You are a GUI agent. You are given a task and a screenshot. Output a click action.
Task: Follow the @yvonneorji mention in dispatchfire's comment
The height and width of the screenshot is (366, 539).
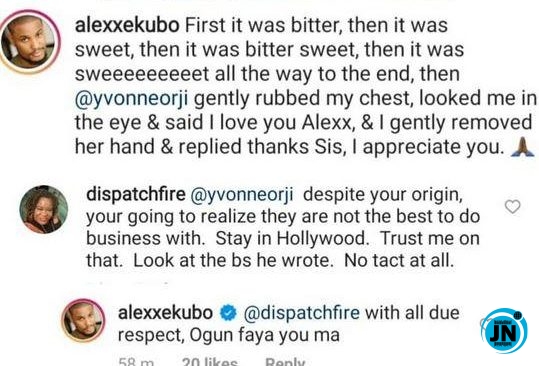[x=242, y=195]
